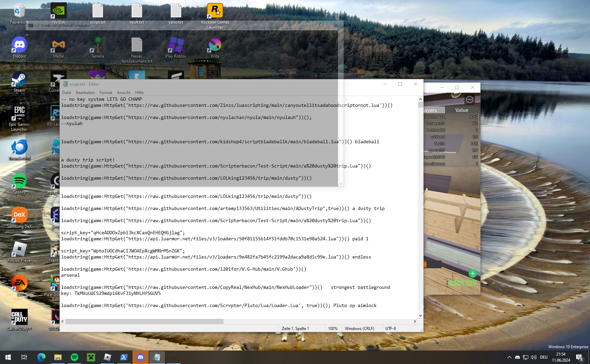The width and height of the screenshot is (590, 364).
Task: Open Task View on the taskbar
Action: point(24,357)
